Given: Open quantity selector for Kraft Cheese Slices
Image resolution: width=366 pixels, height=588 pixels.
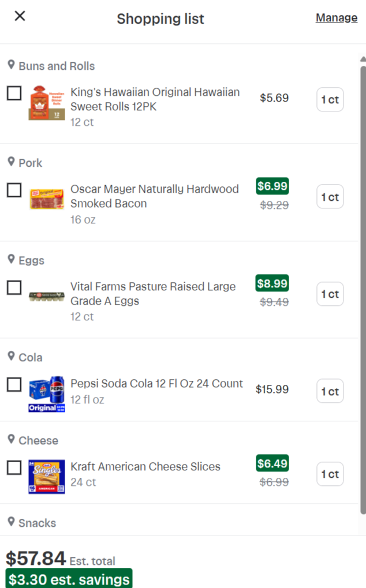Looking at the screenshot, I should pyautogui.click(x=330, y=474).
